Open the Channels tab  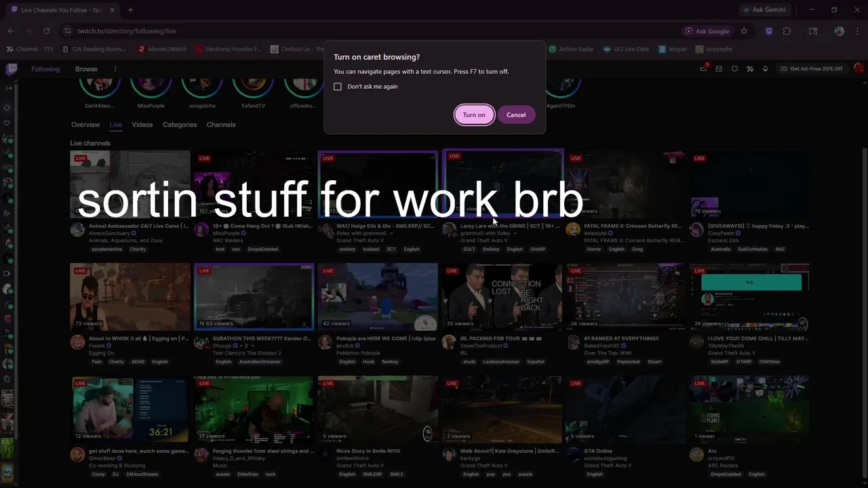(221, 125)
